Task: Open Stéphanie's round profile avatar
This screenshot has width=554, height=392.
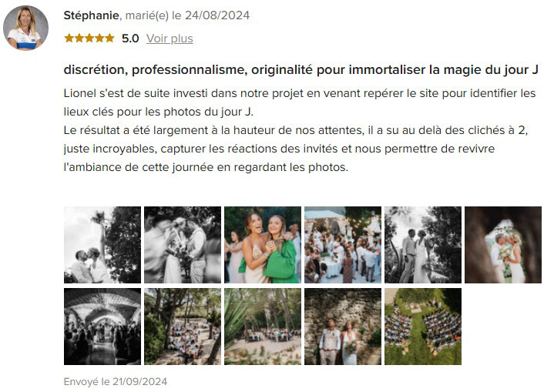Action: tap(25, 28)
